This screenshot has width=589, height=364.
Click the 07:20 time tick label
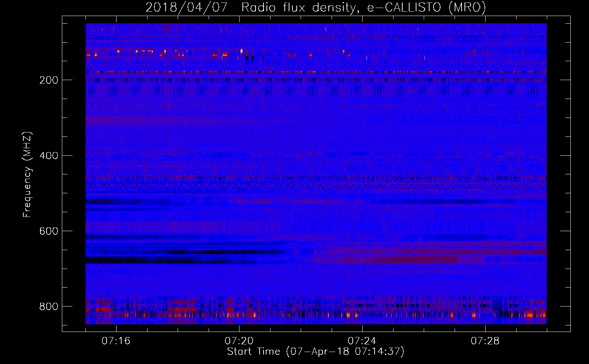(x=239, y=341)
